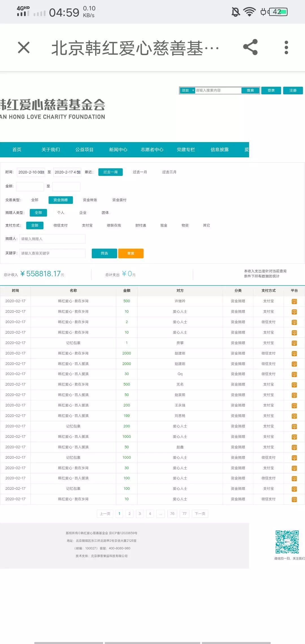This screenshot has height=644, width=305.
Task: Go to page 77 of results
Action: (184, 514)
